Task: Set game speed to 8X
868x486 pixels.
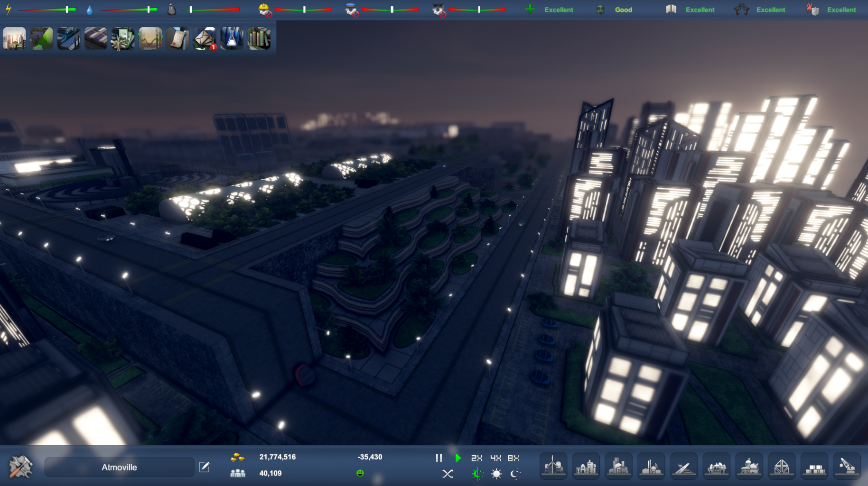Action: pos(513,458)
